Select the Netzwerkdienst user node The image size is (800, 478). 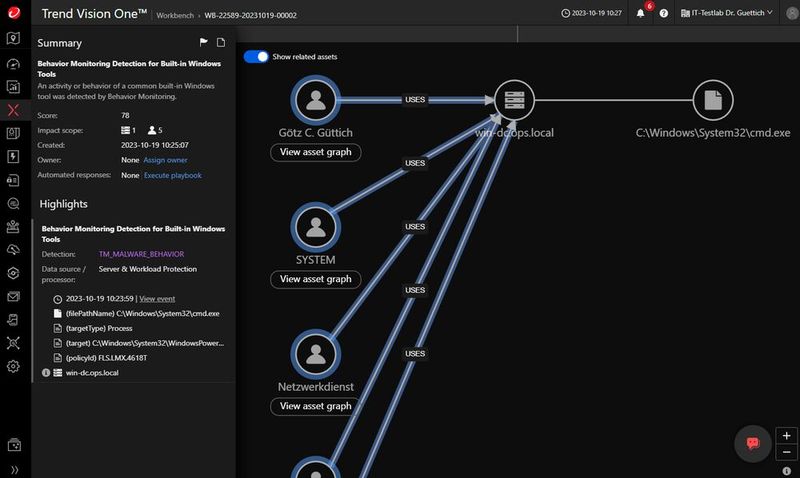[315, 354]
